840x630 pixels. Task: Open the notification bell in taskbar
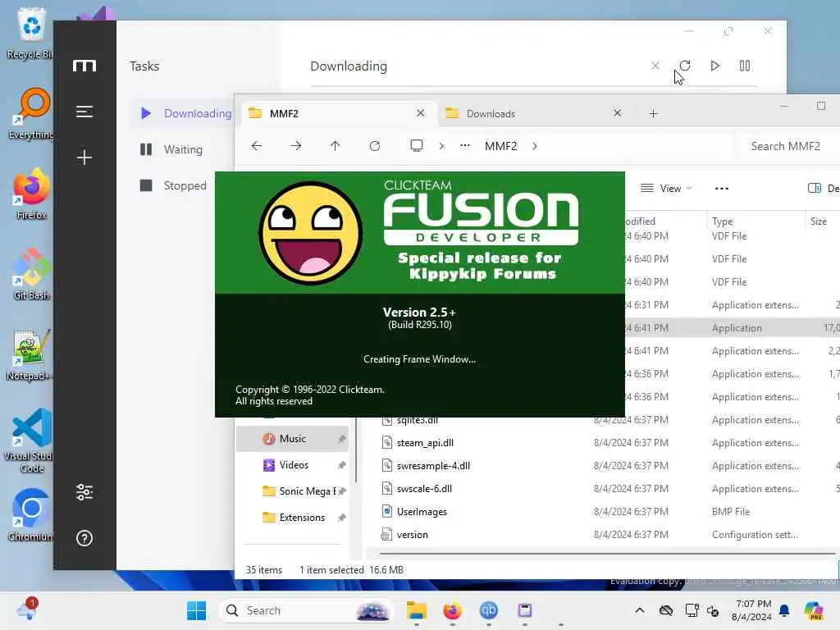(784, 610)
